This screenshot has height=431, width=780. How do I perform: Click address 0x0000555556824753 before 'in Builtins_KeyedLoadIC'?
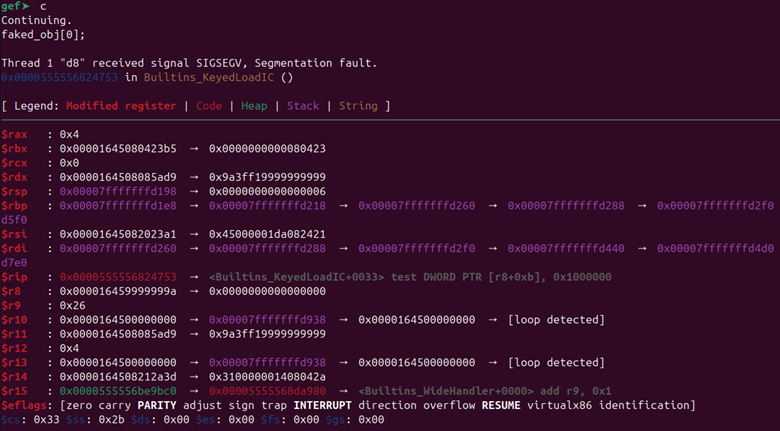point(59,78)
